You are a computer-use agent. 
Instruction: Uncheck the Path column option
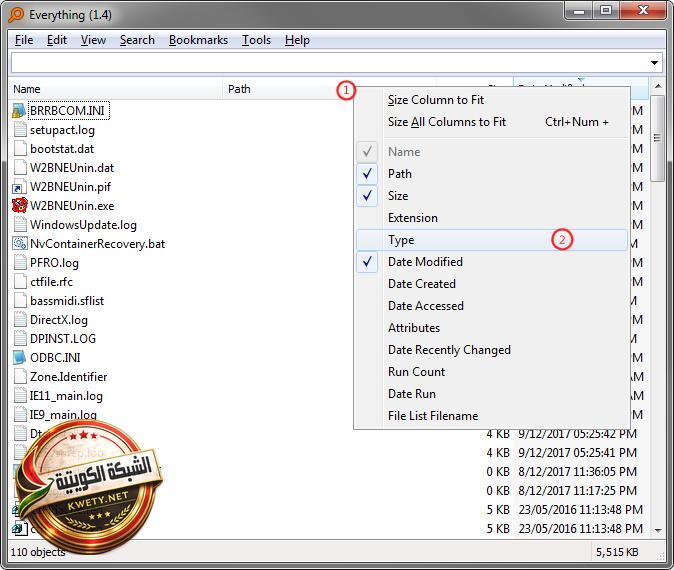pyautogui.click(x=399, y=174)
